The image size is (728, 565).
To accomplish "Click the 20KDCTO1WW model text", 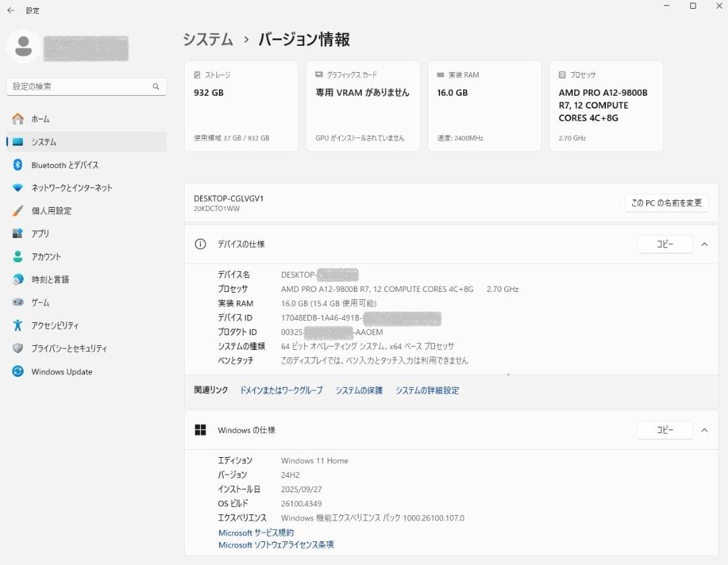I will (x=217, y=209).
